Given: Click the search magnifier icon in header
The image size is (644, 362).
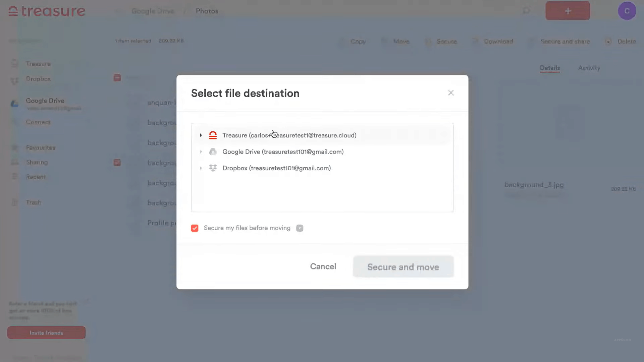Looking at the screenshot, I should 526,11.
